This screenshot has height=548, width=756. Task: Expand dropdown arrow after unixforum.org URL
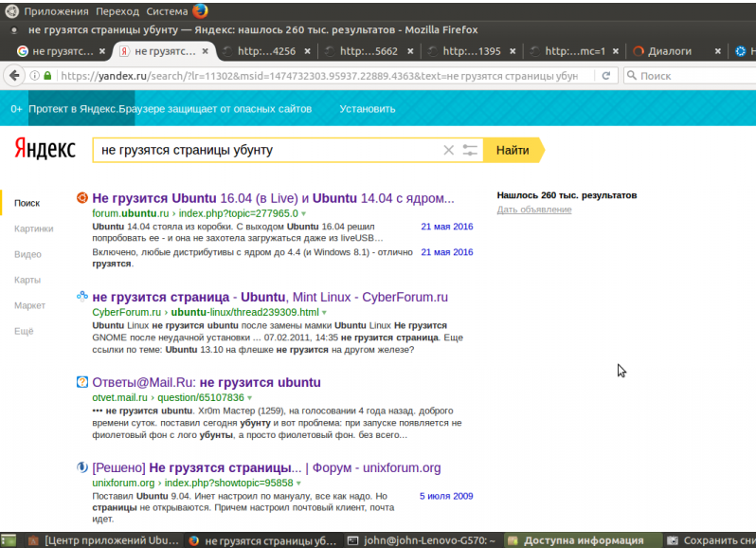(298, 484)
